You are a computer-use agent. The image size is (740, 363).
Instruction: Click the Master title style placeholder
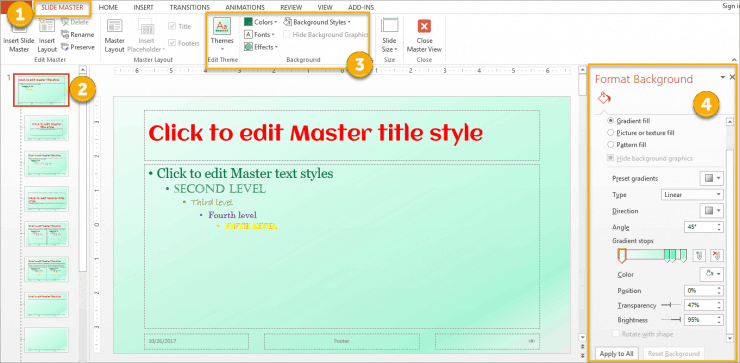342,135
